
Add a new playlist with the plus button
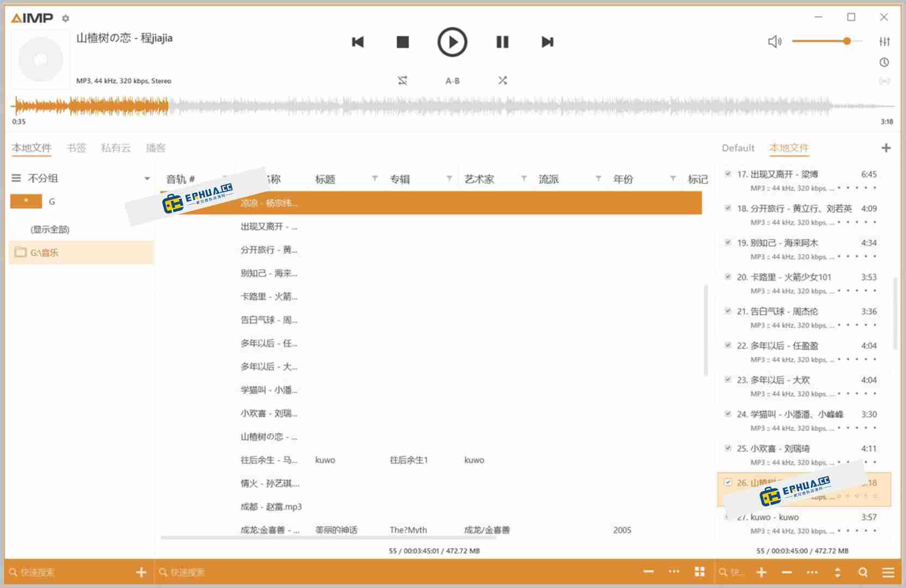(x=887, y=148)
